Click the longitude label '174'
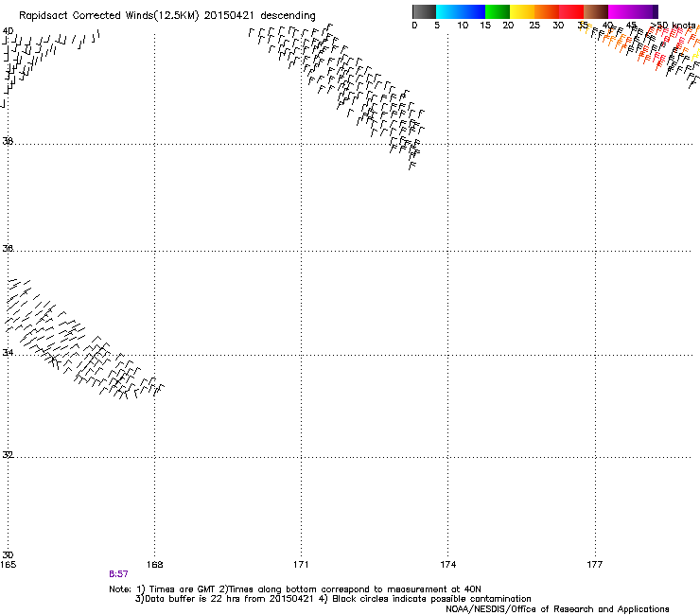Viewport: 700px width, 615px height. (447, 565)
